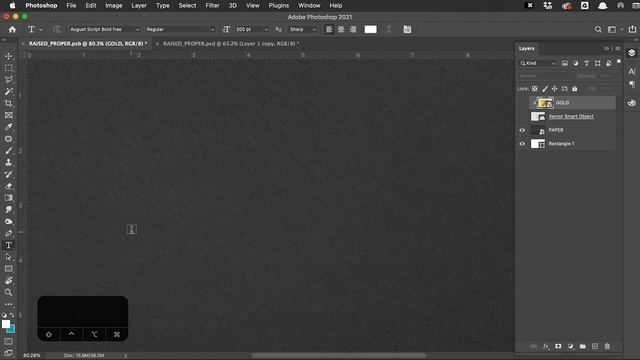Click Add layer style fx icon
The image size is (640, 360).
tap(546, 346)
